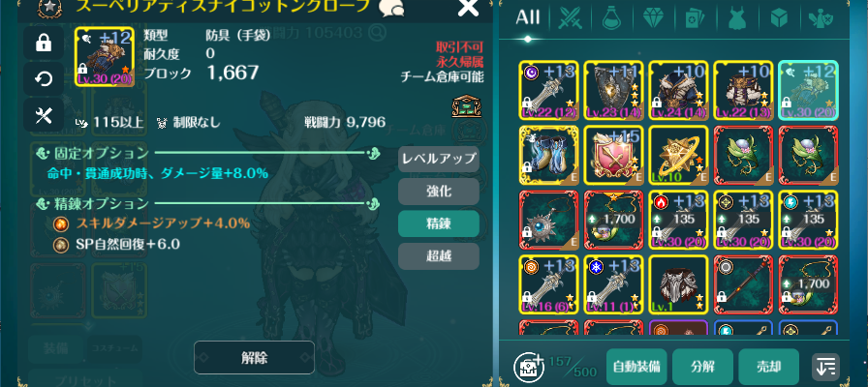Select the +15 pink shield item thumbnail
868x387 pixels.
point(613,155)
